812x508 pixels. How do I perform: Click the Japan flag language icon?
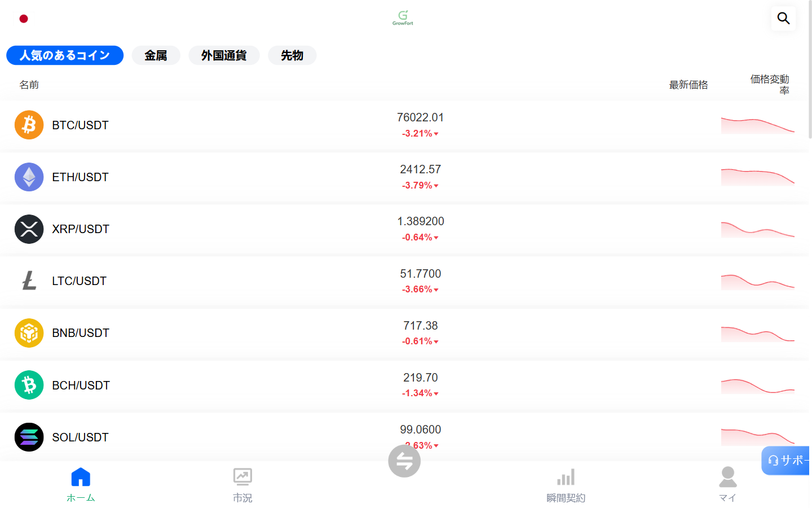click(24, 19)
